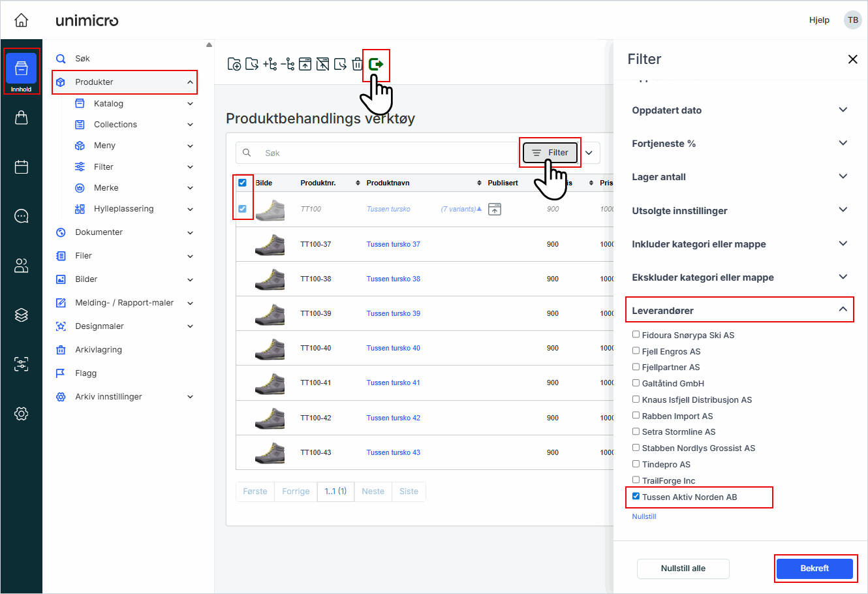Click the new folder toolbar icon
The image size is (868, 594).
(x=234, y=64)
